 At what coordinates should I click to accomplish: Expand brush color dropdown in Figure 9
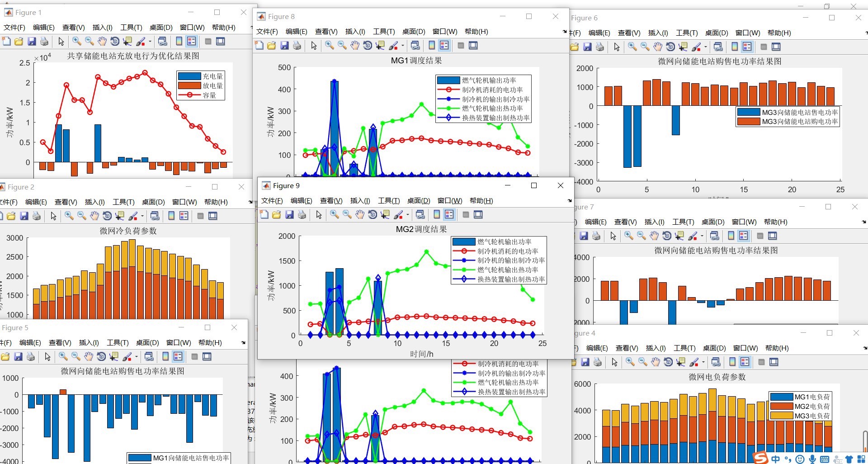407,215
